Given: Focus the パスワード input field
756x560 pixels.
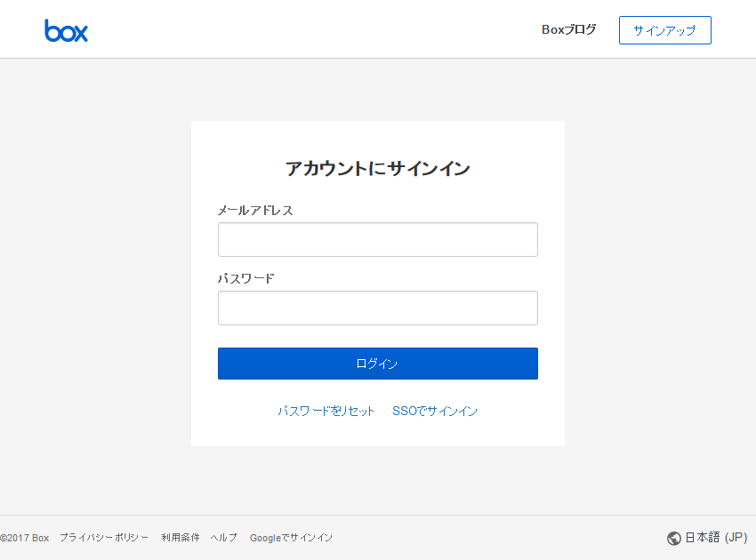Looking at the screenshot, I should coord(377,308).
